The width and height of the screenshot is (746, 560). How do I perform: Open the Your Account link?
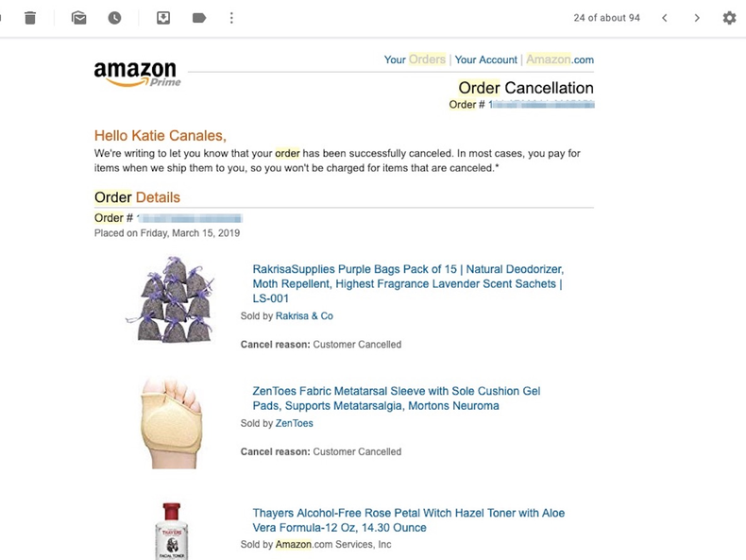click(x=485, y=59)
